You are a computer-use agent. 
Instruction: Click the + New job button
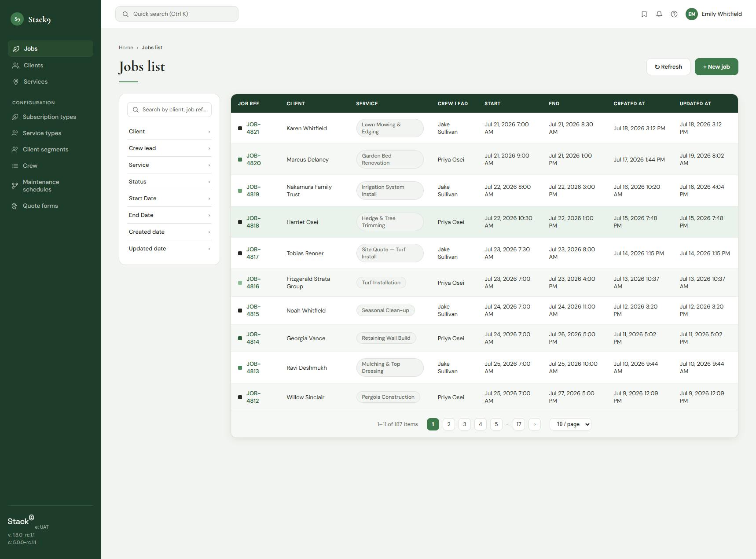coord(716,67)
